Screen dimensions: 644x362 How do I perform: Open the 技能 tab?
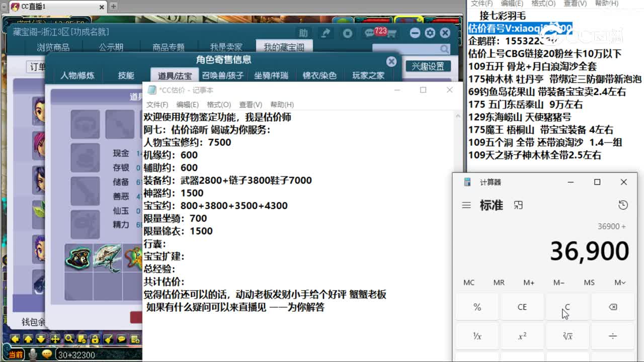(126, 75)
